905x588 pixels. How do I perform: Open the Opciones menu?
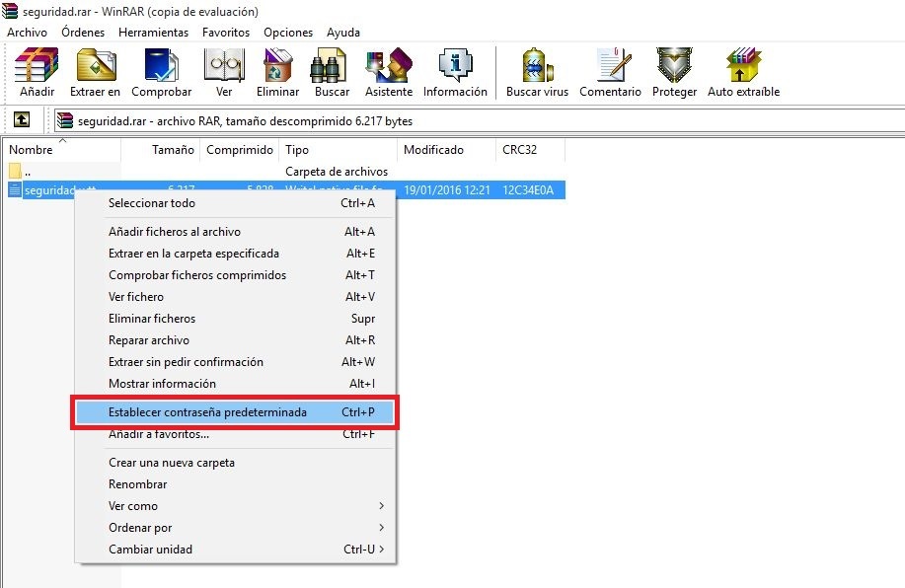288,33
